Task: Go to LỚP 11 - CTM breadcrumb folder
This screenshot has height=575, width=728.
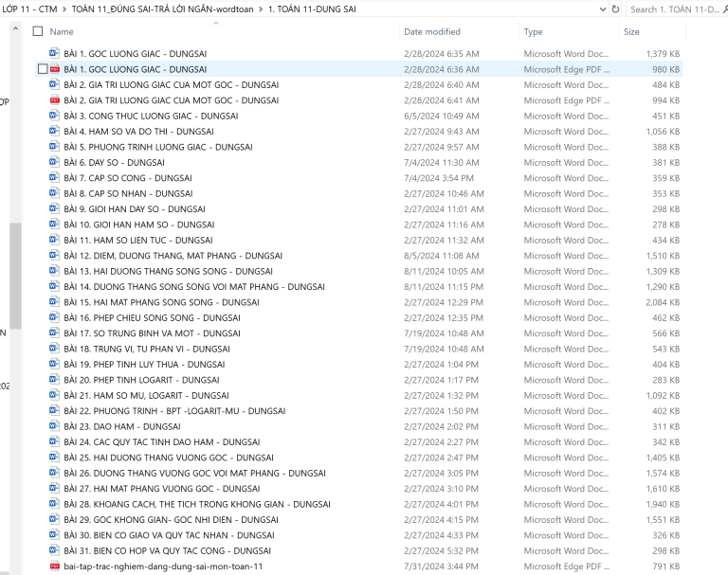Action: point(29,9)
